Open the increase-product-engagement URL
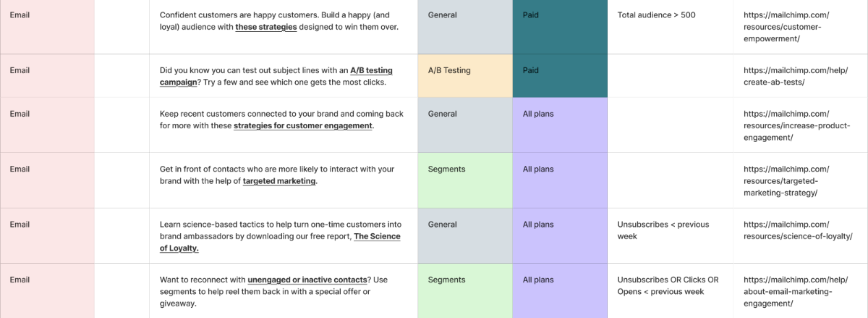Image resolution: width=868 pixels, height=318 pixels. point(786,125)
